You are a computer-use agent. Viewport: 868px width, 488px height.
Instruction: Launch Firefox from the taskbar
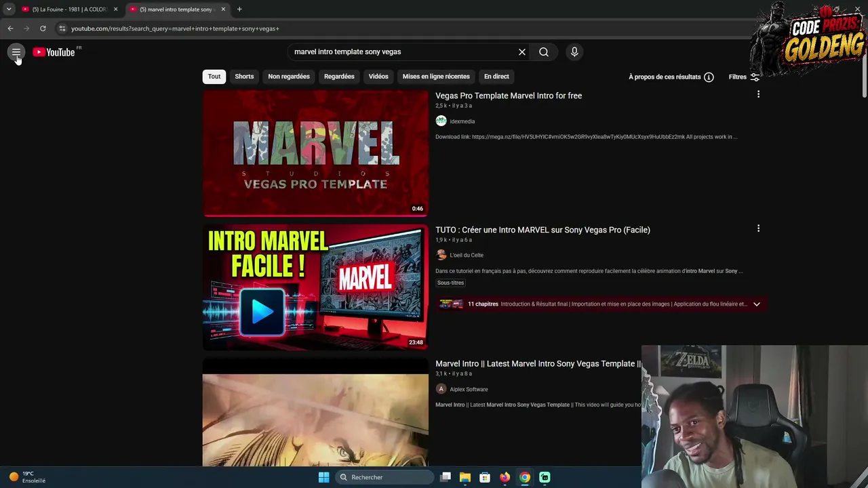[x=505, y=477]
